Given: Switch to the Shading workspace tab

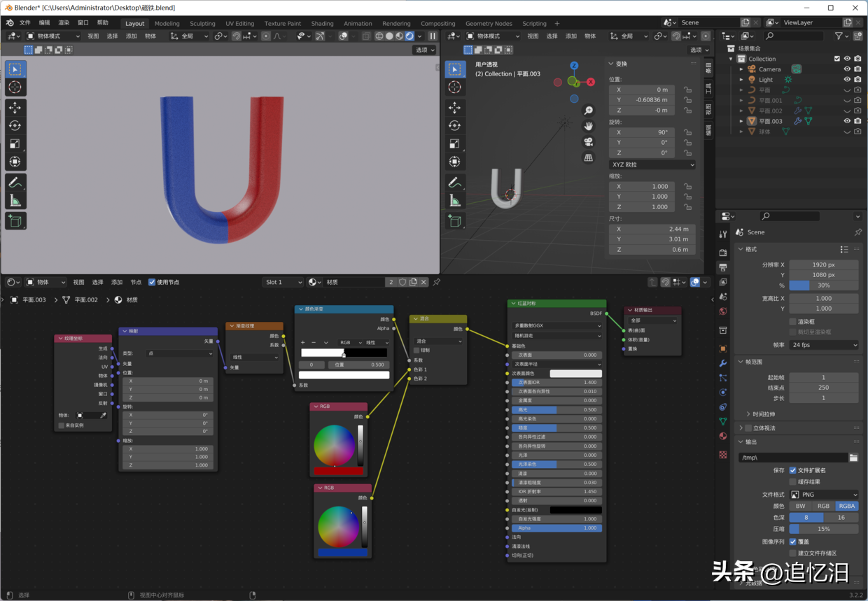Looking at the screenshot, I should click(322, 22).
